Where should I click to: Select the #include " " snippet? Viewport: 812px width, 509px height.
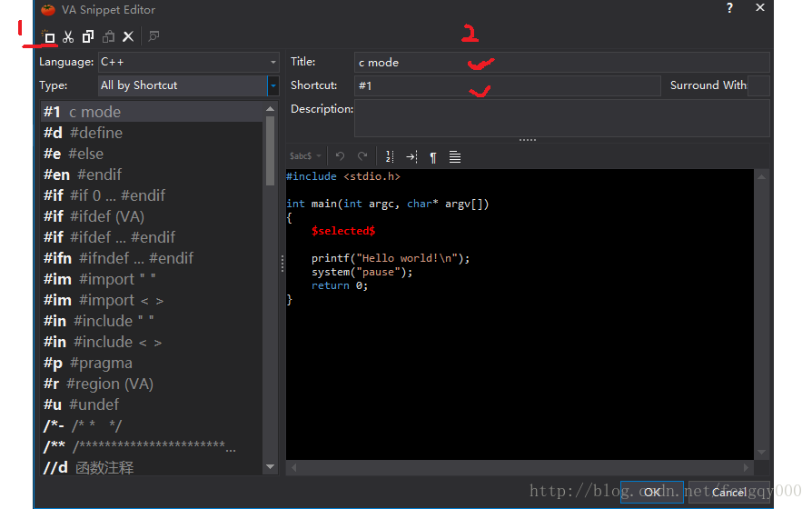tap(153, 321)
